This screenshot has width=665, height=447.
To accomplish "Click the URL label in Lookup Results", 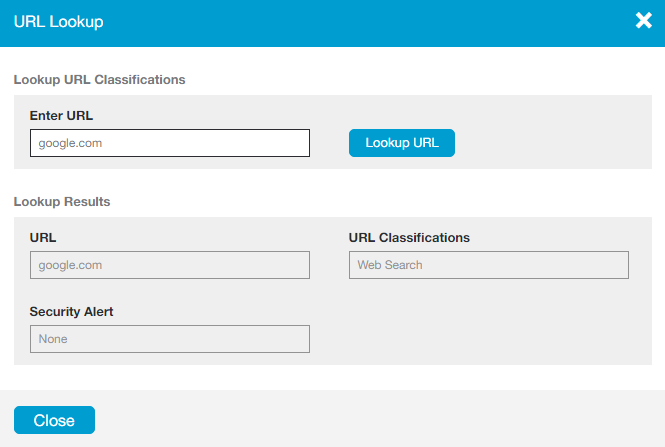I will click(x=43, y=238).
